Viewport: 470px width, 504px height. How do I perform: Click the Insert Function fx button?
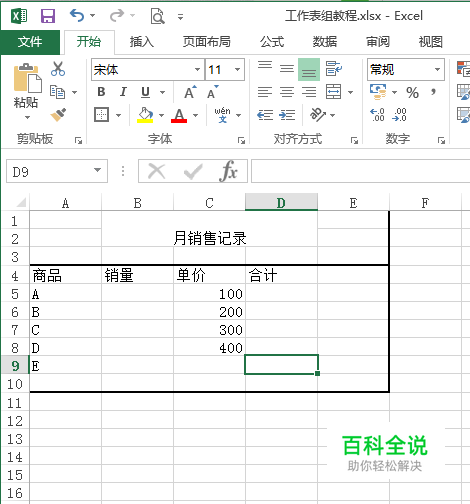[228, 171]
